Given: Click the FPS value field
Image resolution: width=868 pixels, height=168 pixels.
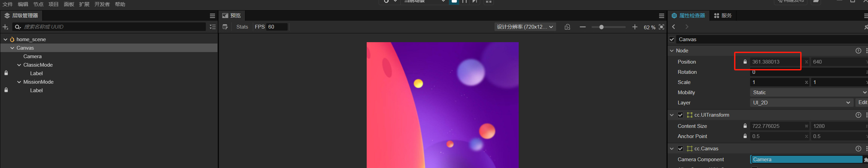Looking at the screenshot, I should click(x=277, y=27).
